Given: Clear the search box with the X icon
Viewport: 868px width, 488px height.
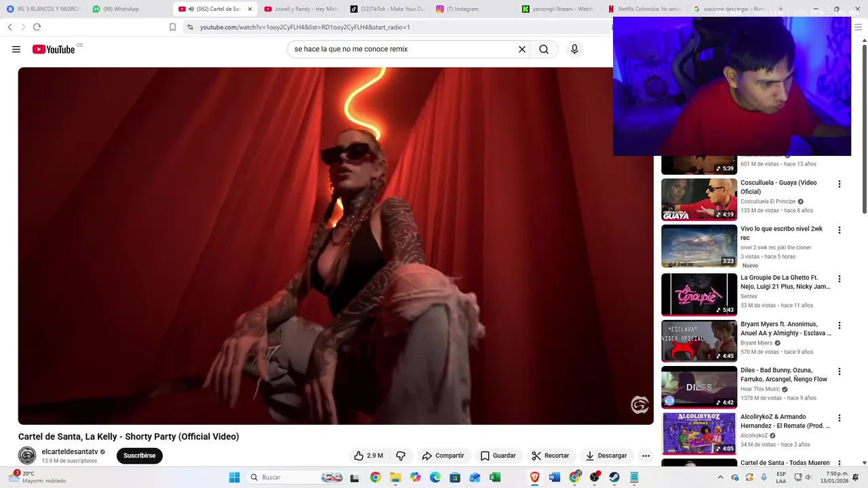Looking at the screenshot, I should tap(522, 49).
